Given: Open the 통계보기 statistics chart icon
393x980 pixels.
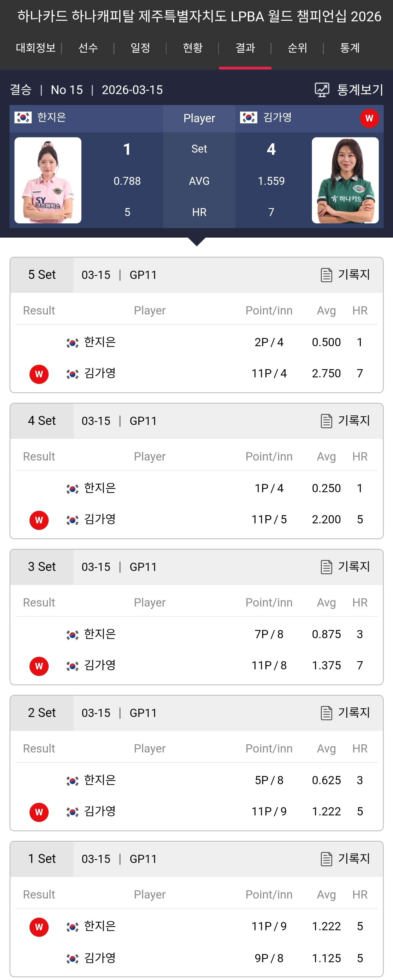Looking at the screenshot, I should [322, 90].
